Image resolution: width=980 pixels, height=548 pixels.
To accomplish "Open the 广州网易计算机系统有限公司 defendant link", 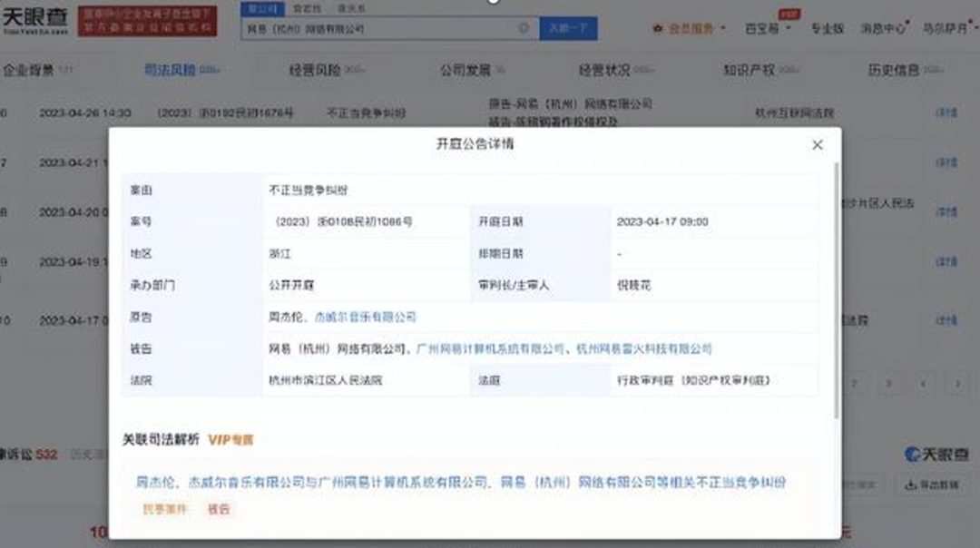I will point(490,348).
